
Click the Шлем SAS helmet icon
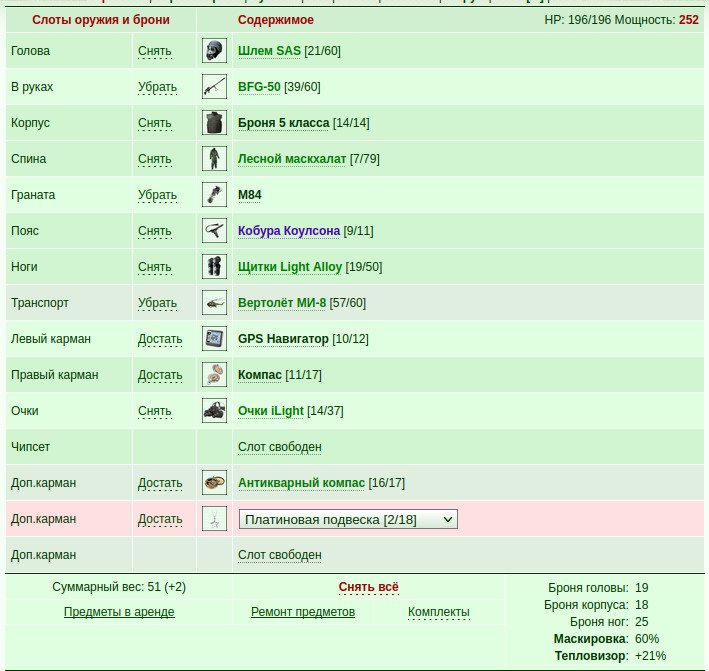pos(214,51)
